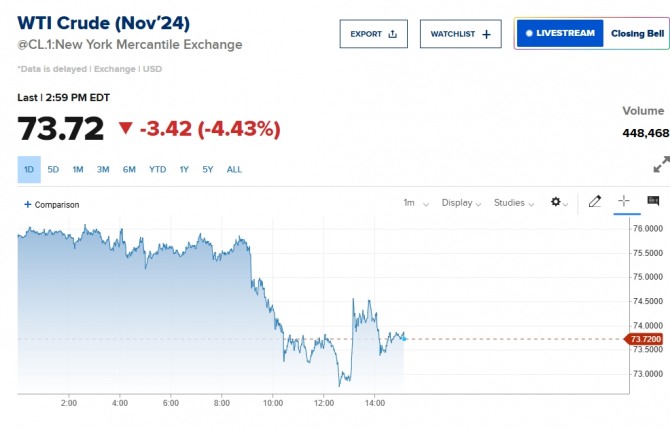670x429 pixels.
Task: Add a Comparison symbol
Action: (52, 204)
